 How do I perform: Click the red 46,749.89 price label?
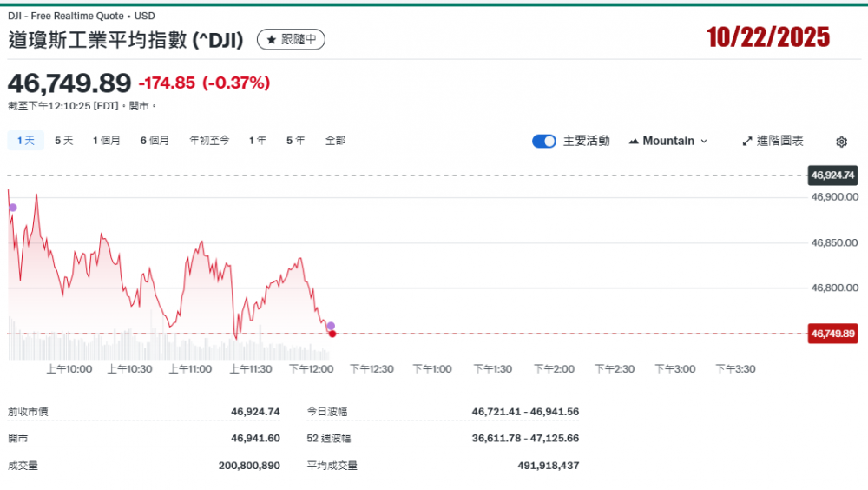832,334
